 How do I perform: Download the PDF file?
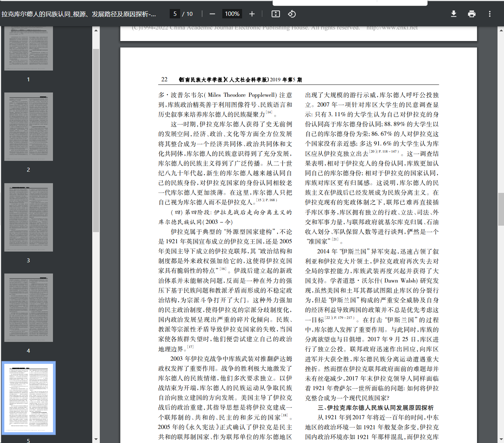(454, 14)
